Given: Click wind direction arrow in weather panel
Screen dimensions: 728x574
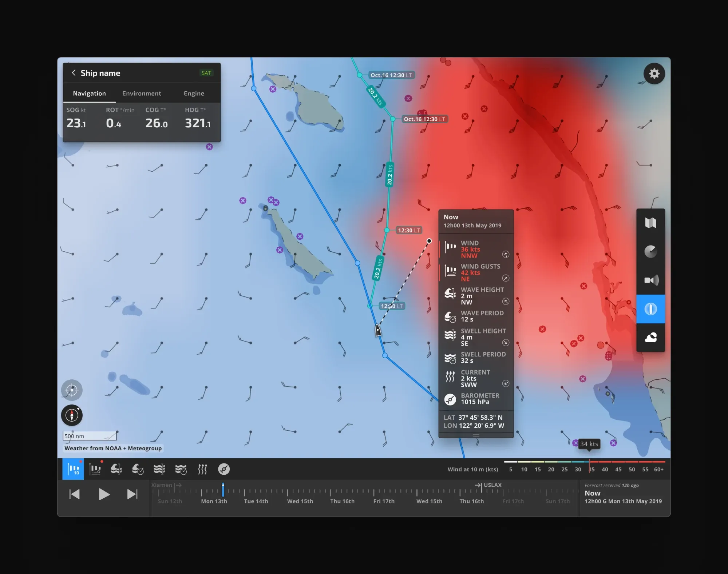Looking at the screenshot, I should 506,254.
